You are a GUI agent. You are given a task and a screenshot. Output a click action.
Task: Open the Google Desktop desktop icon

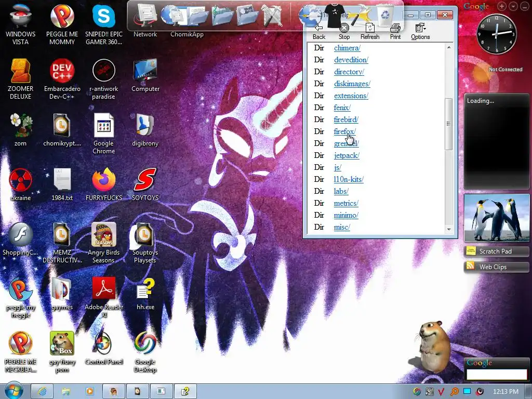pos(145,352)
